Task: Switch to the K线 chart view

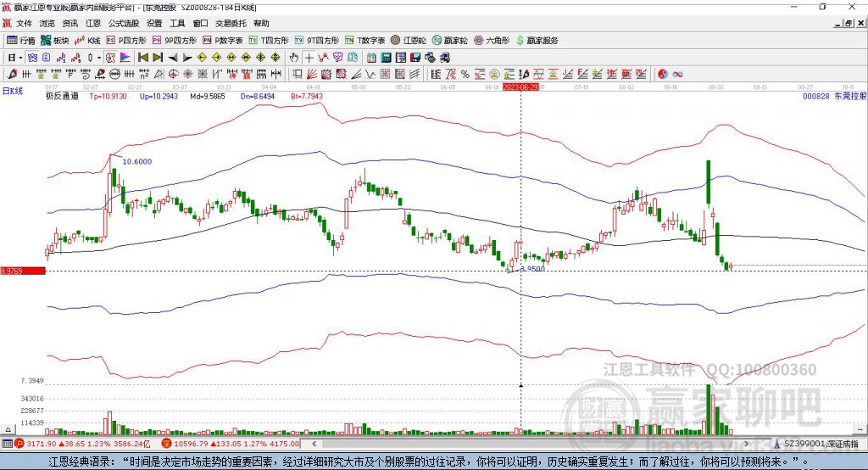Action: coord(87,41)
